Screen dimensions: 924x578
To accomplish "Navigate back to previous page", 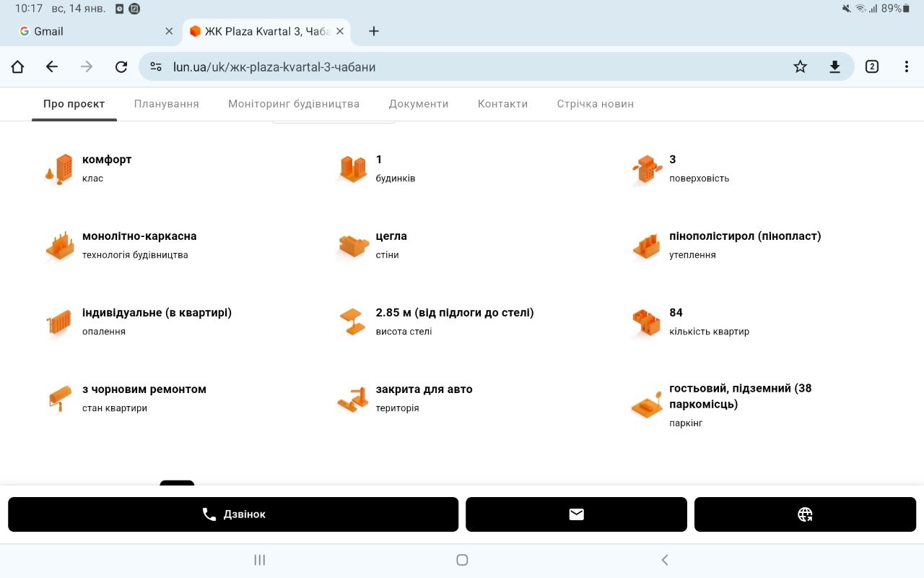I will [52, 67].
